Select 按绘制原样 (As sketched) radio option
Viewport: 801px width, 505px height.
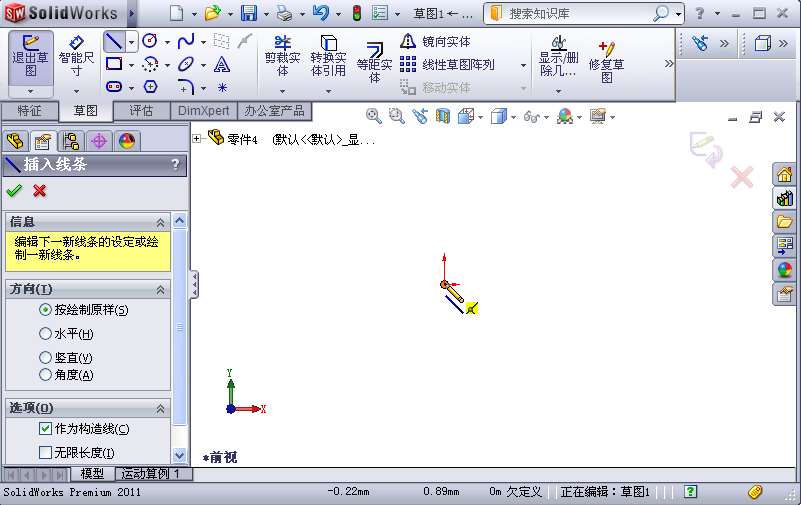(x=45, y=309)
